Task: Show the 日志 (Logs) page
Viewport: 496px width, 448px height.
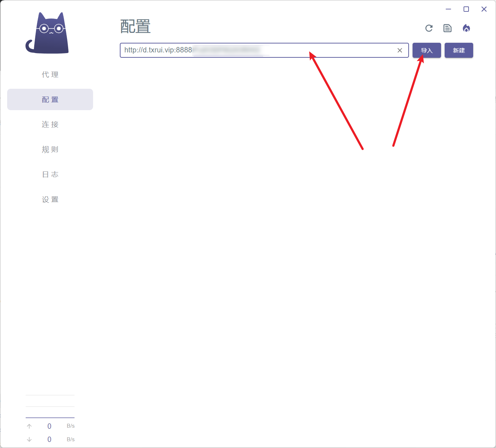Action: point(50,174)
